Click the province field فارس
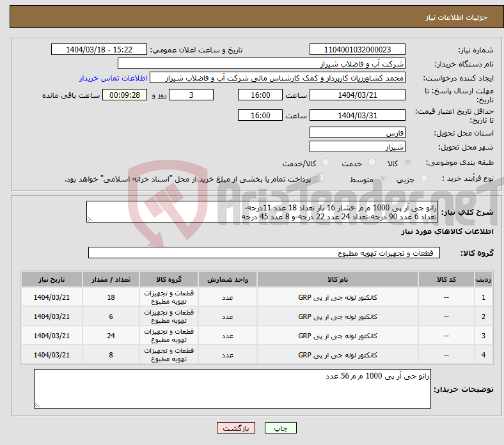The image size is (504, 445). click(x=357, y=132)
